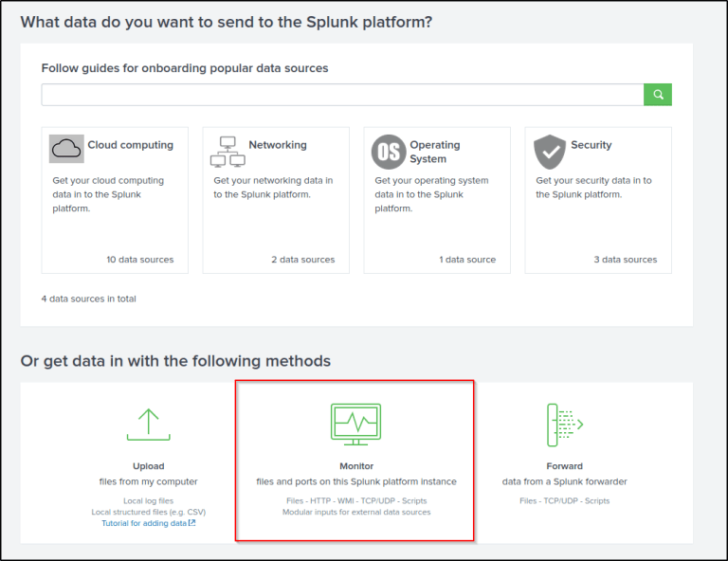Viewport: 728px width, 561px height.
Task: Click the data source search field
Action: click(x=342, y=95)
